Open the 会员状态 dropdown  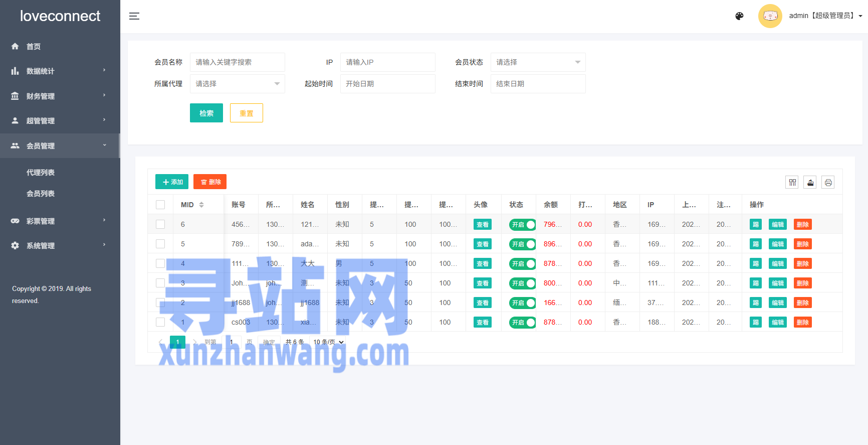[538, 62]
